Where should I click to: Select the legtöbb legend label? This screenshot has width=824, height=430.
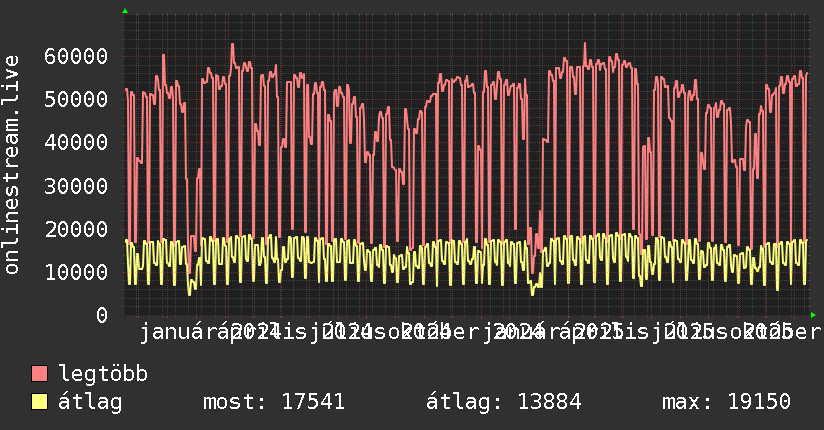point(103,373)
